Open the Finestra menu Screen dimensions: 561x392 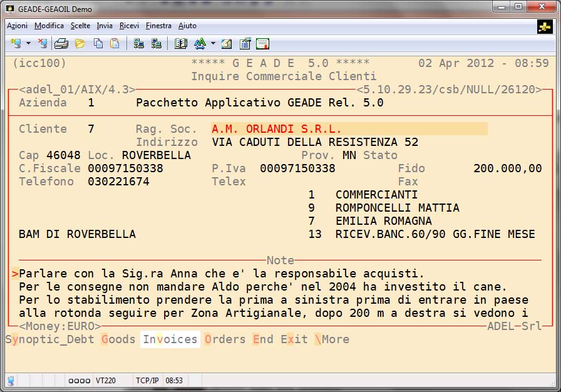(x=158, y=26)
